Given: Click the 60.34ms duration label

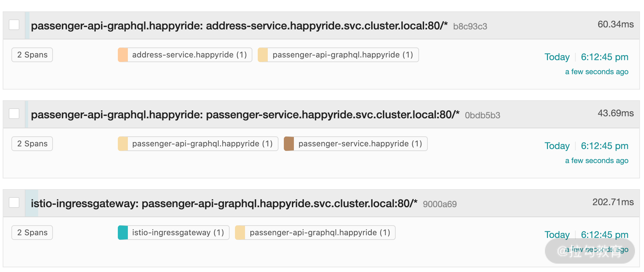Looking at the screenshot, I should [616, 24].
